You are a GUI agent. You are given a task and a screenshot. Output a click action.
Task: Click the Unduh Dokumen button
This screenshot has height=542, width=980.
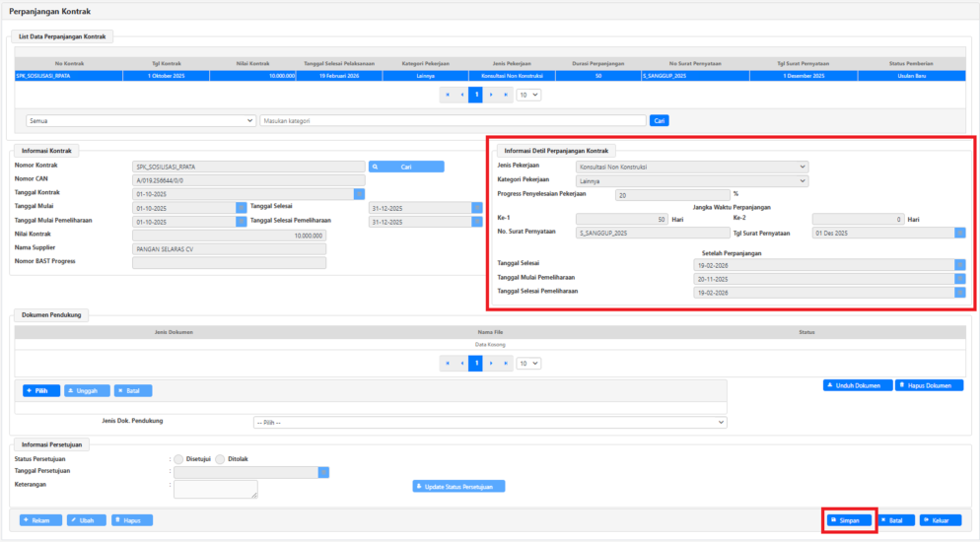click(858, 385)
